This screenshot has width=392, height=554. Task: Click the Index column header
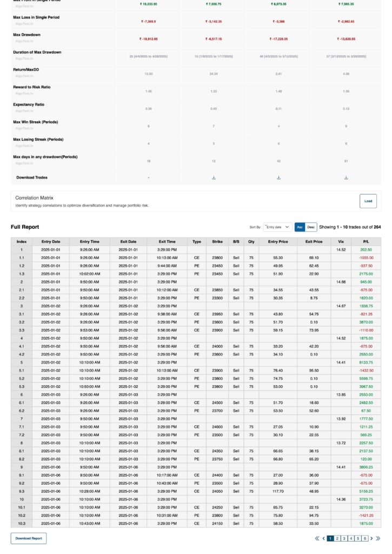click(22, 242)
